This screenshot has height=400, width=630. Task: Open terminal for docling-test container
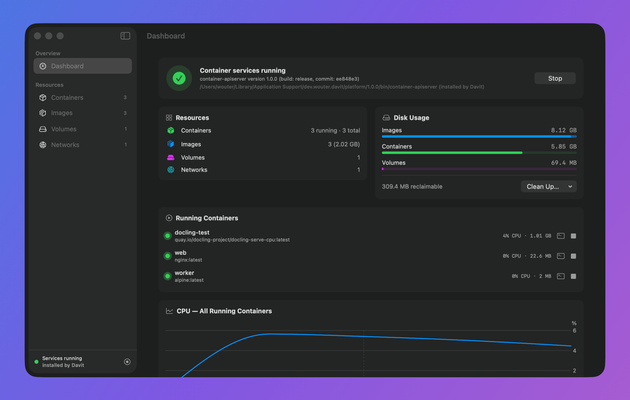(x=560, y=236)
